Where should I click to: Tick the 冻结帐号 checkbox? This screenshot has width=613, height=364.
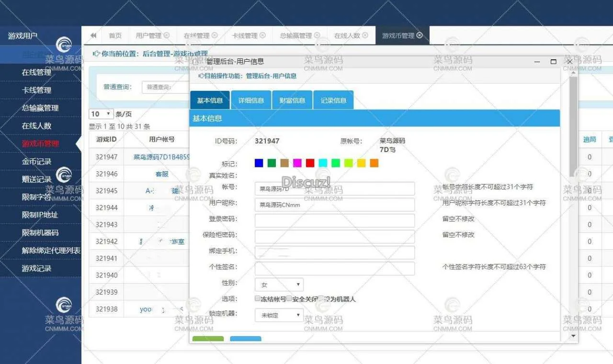[258, 298]
